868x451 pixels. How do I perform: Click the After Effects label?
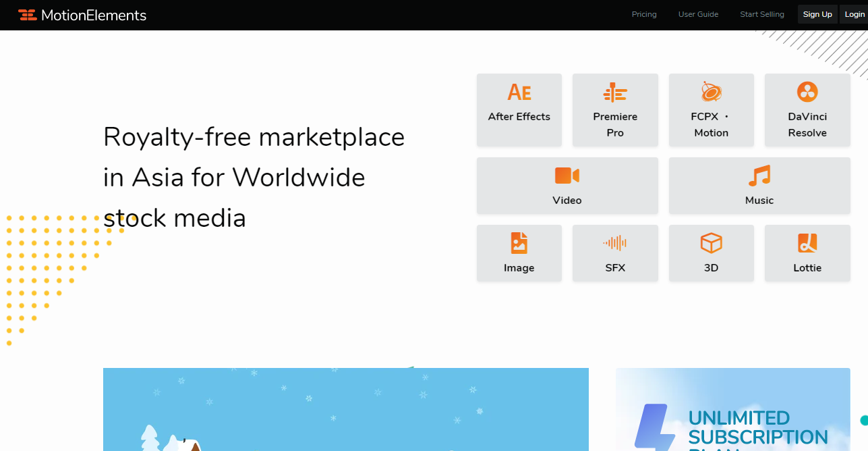[519, 117]
